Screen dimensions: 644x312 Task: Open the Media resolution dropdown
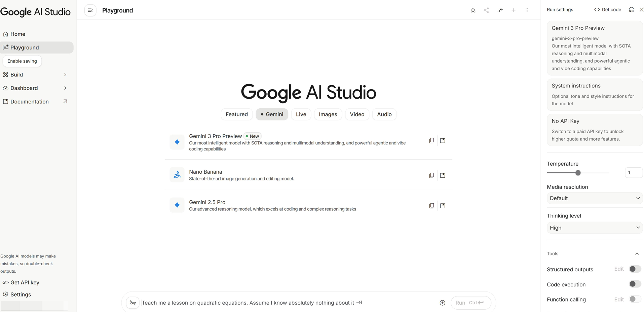tap(594, 198)
